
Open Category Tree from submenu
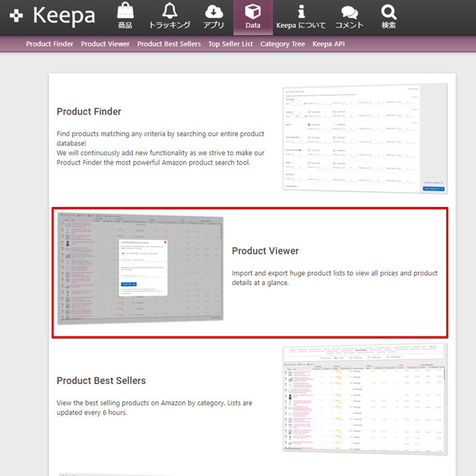(283, 44)
